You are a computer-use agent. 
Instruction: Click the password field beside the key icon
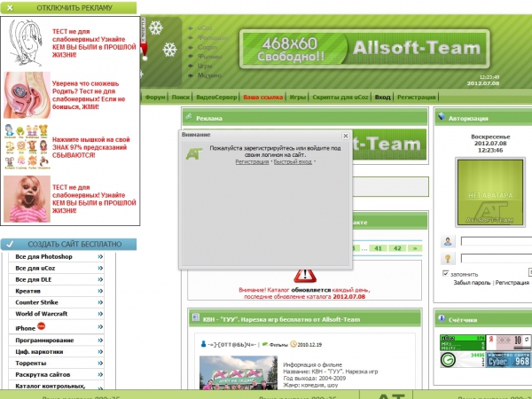[497, 258]
